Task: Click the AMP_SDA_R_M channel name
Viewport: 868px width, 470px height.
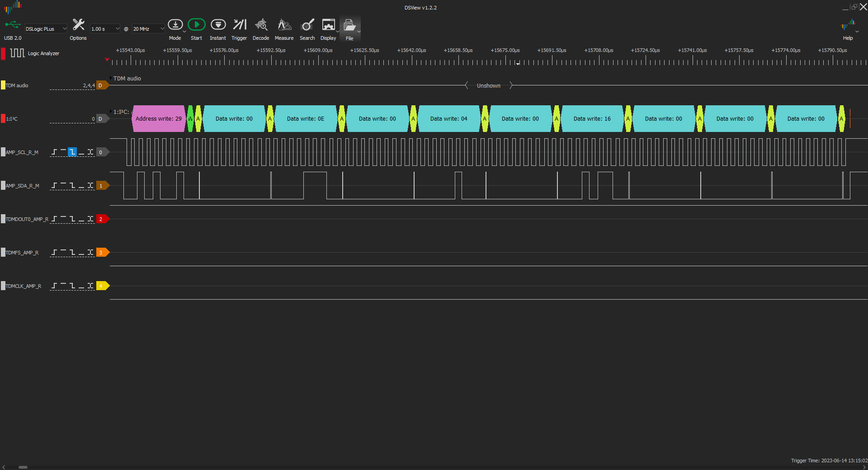Action: click(23, 185)
